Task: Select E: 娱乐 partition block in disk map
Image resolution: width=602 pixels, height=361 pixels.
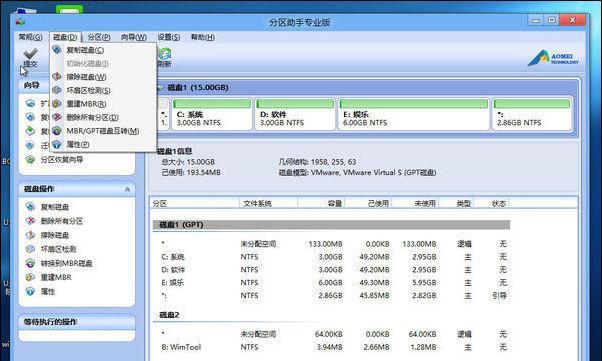Action: click(414, 114)
